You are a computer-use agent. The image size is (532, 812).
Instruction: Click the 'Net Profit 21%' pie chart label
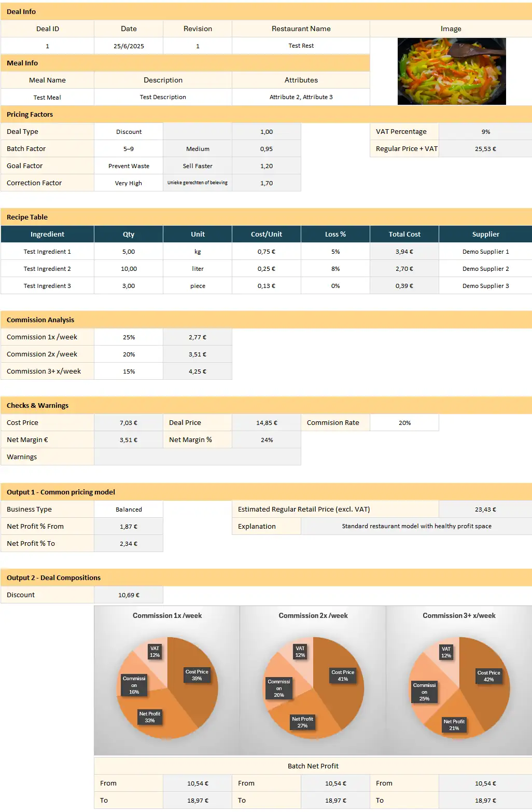point(454,725)
